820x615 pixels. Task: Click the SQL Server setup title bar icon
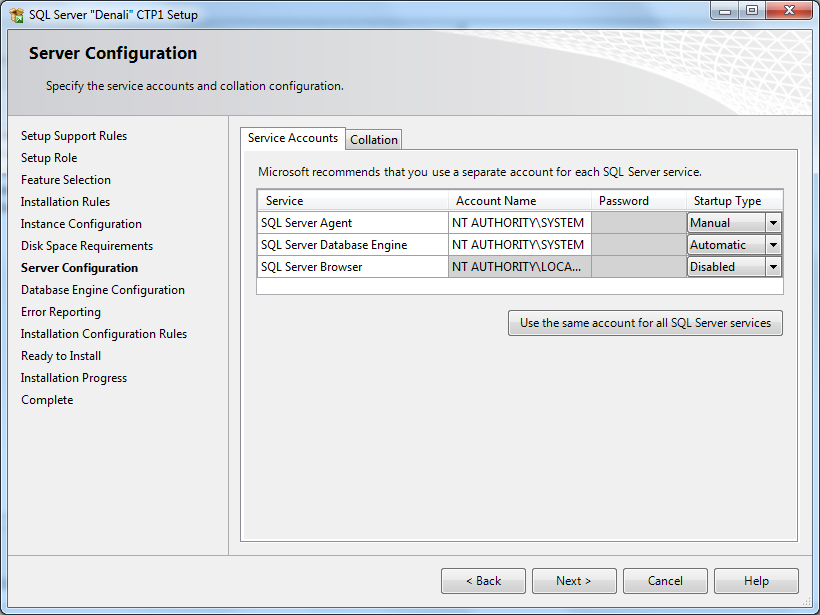16,15
